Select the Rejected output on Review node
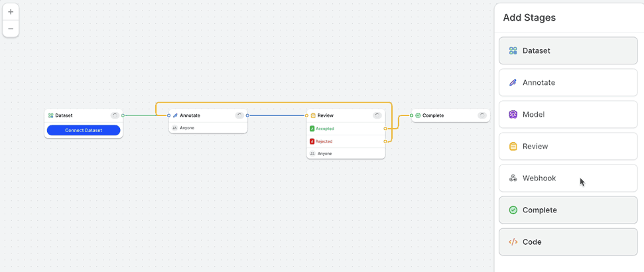 point(324,141)
